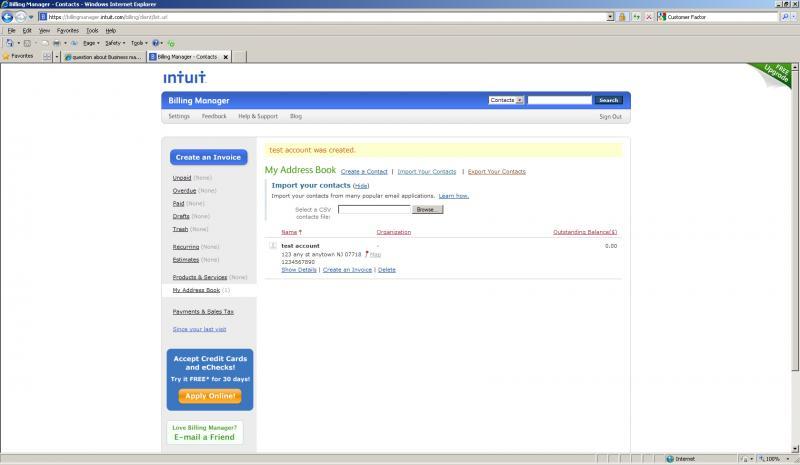Open the File menu

point(11,31)
